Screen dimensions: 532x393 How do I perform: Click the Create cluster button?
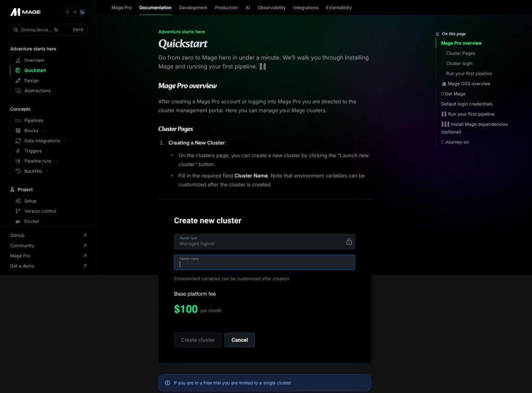[198, 340]
